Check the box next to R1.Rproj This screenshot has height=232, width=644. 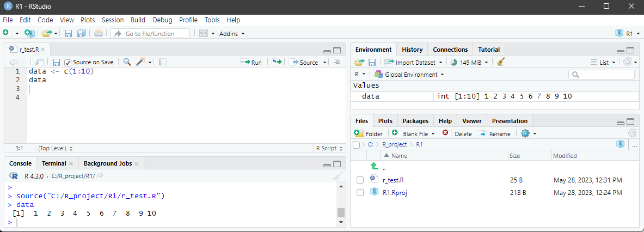tap(360, 193)
